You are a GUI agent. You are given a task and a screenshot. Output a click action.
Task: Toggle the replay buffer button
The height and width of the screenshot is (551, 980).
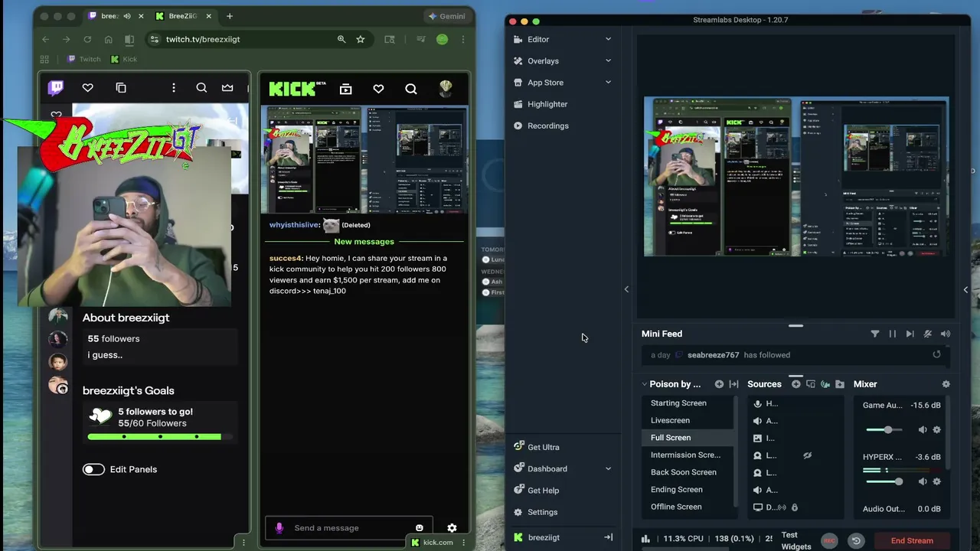click(x=856, y=540)
